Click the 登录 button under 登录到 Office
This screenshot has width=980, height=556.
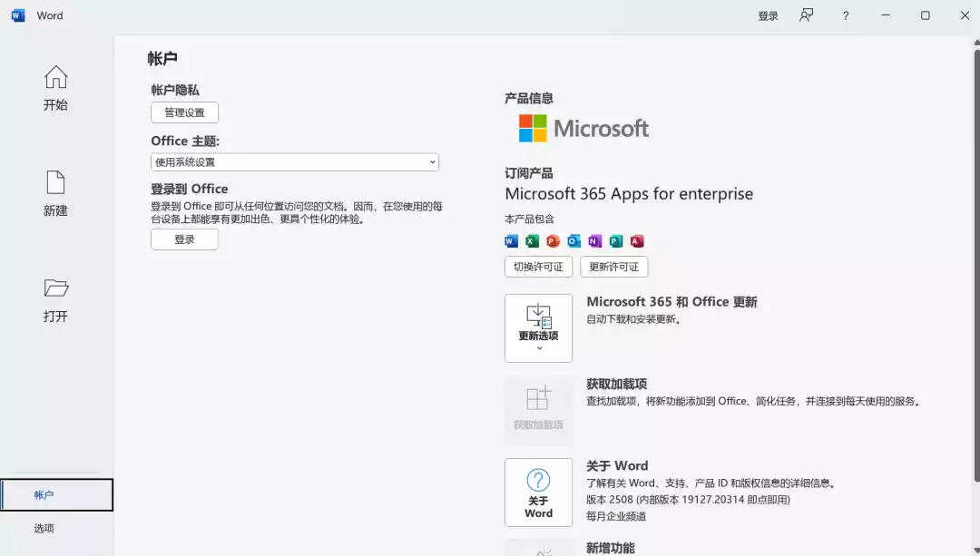tap(184, 239)
